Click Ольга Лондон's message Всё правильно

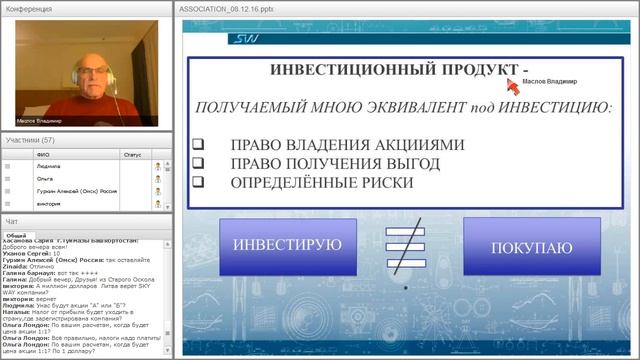(82, 338)
